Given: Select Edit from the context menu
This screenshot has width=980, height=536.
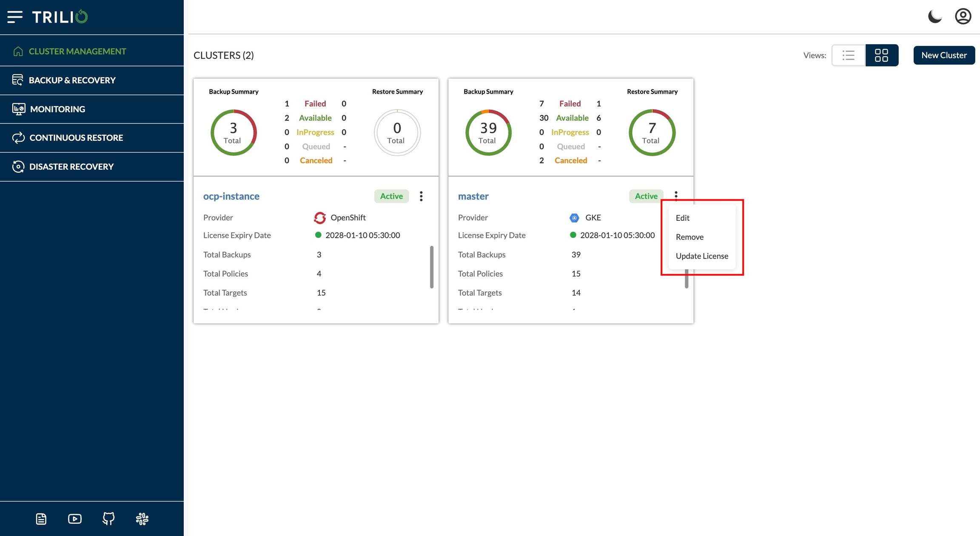Looking at the screenshot, I should (682, 218).
